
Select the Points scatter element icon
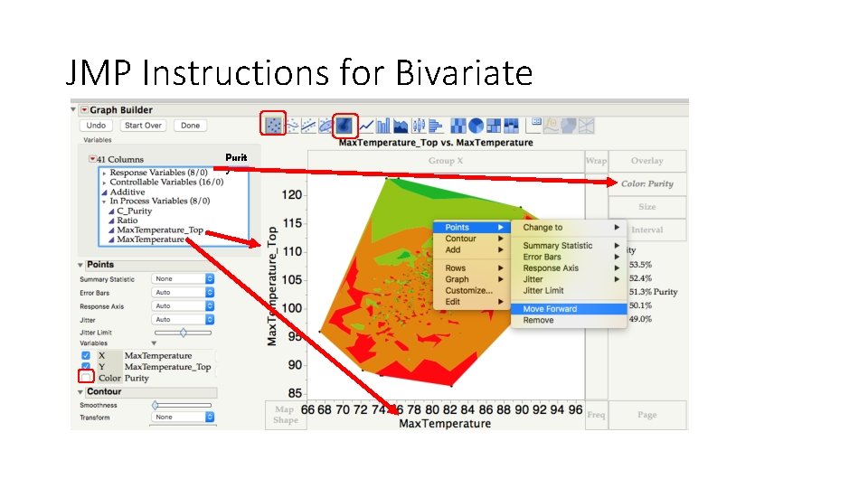click(273, 126)
